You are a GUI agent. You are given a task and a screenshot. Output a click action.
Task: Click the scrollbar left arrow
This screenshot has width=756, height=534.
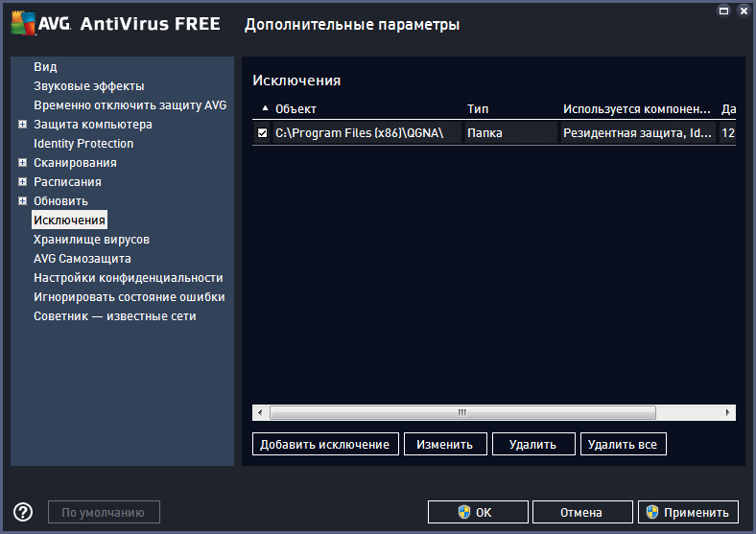pyautogui.click(x=260, y=412)
